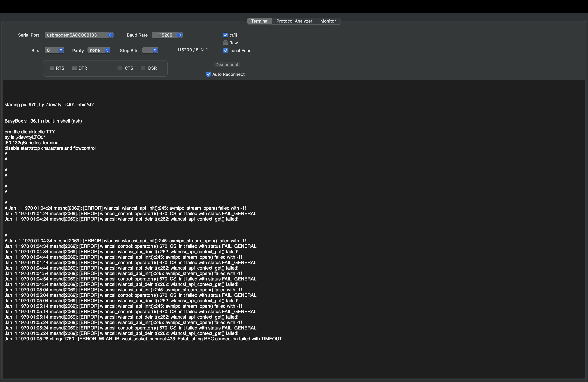
Task: Toggle the cr/lf checkbox
Action: [225, 35]
